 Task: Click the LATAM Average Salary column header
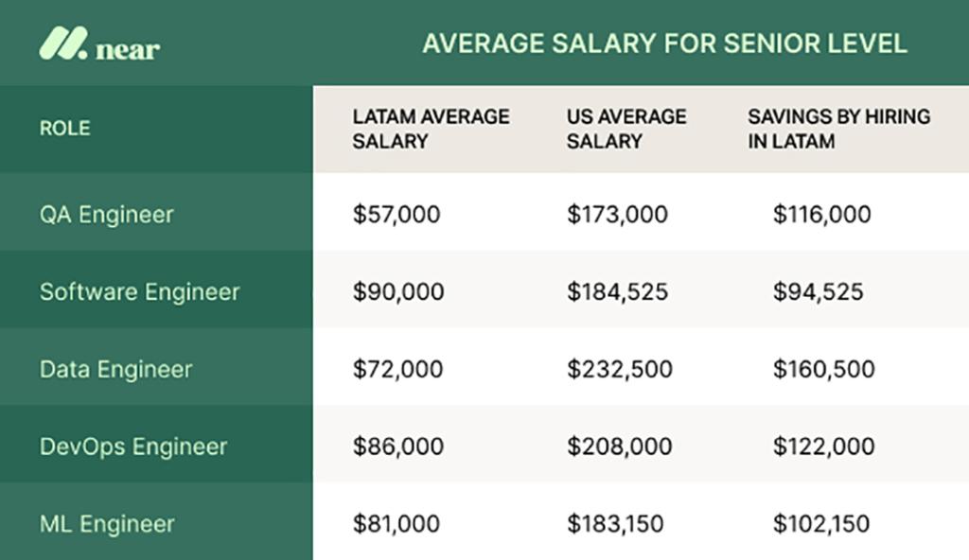431,129
